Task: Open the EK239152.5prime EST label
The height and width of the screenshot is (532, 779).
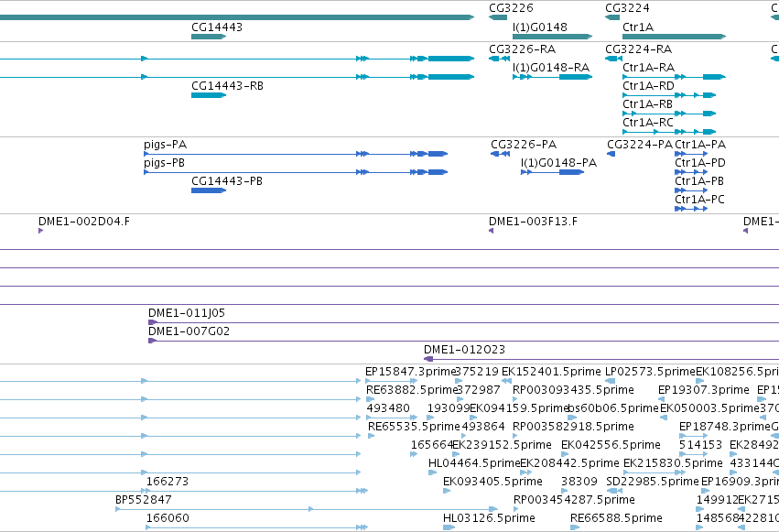Action: click(x=502, y=445)
